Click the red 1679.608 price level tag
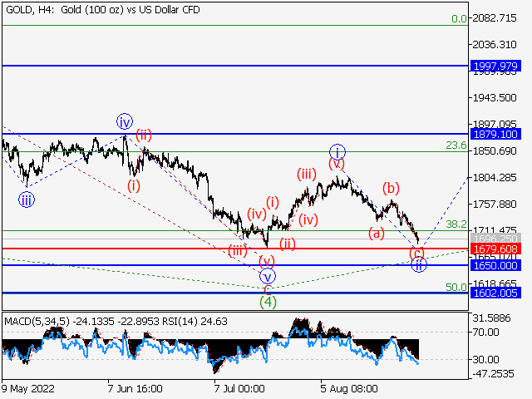Viewport: 532px width, 399px height. coord(495,249)
